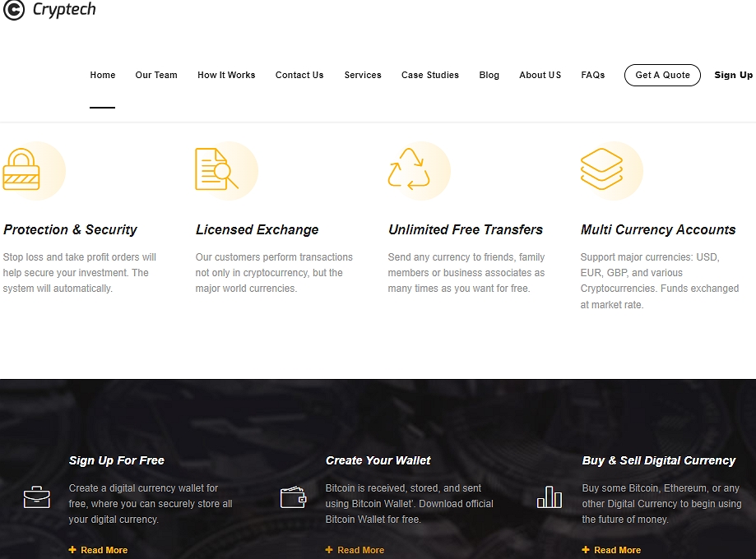Click the 'Support major currencies' paragraph
Screen dimensions: 756x559
pos(660,280)
